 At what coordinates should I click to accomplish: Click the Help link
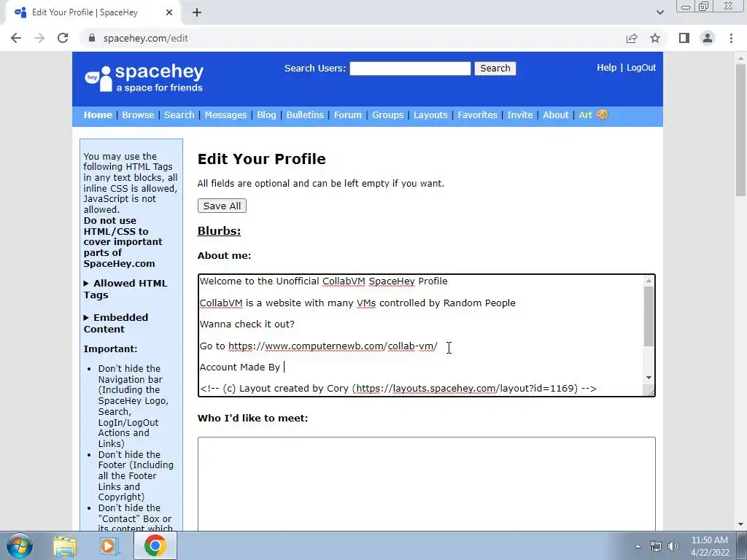pos(606,68)
